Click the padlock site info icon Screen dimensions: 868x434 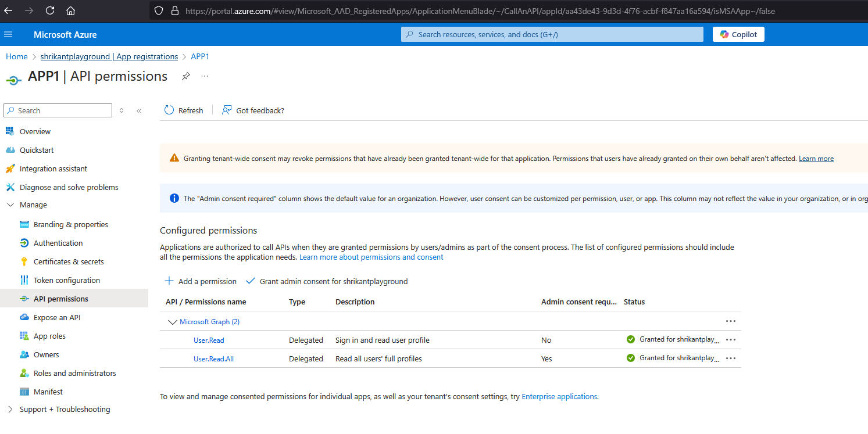(175, 11)
